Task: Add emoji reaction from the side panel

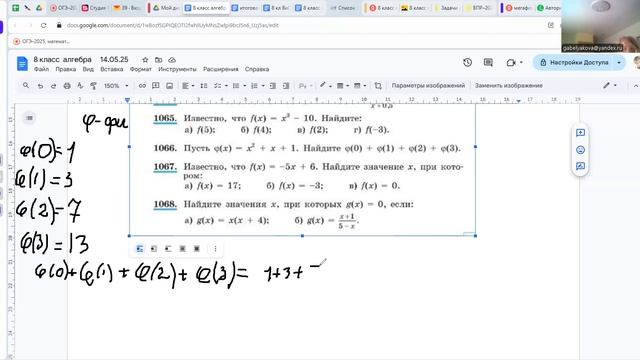Action: 580,150
